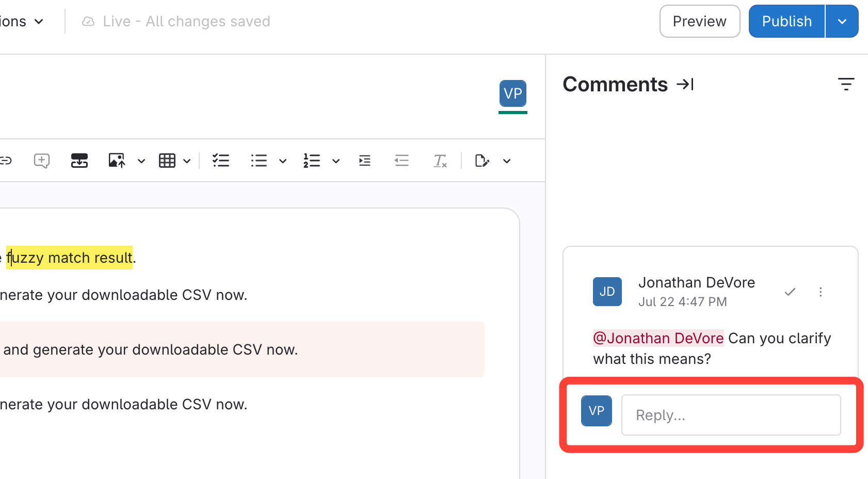Screen dimensions: 868x479
Task: Increase indent of the paragraph
Action: point(365,161)
